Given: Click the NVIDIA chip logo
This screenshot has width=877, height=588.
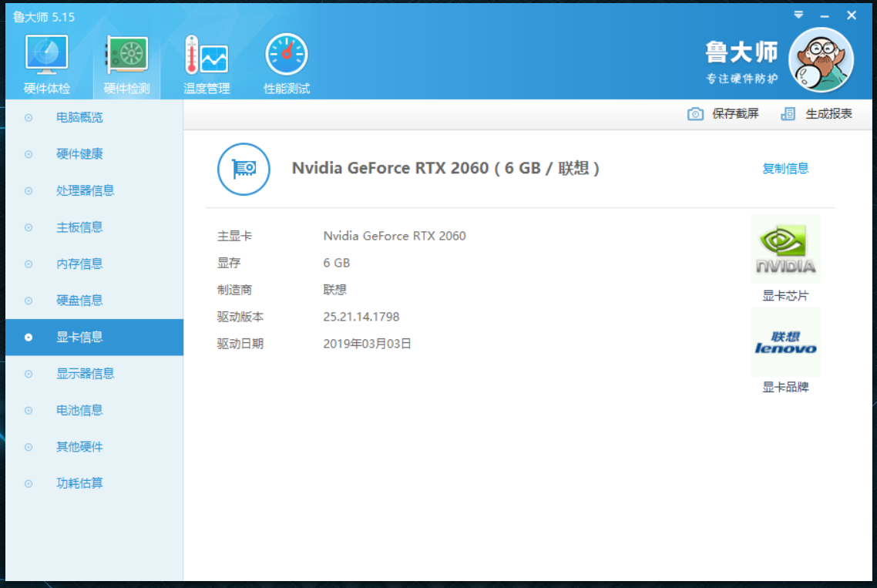Looking at the screenshot, I should (x=785, y=249).
